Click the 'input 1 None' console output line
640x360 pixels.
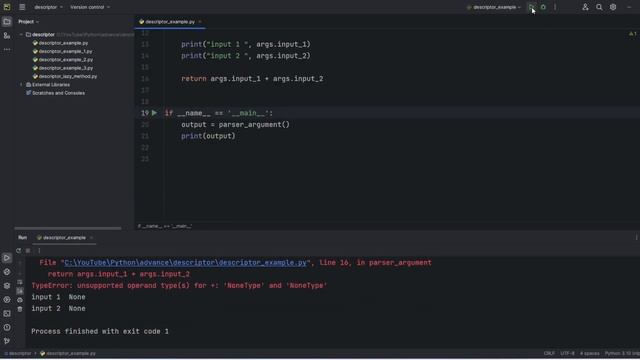tap(58, 297)
